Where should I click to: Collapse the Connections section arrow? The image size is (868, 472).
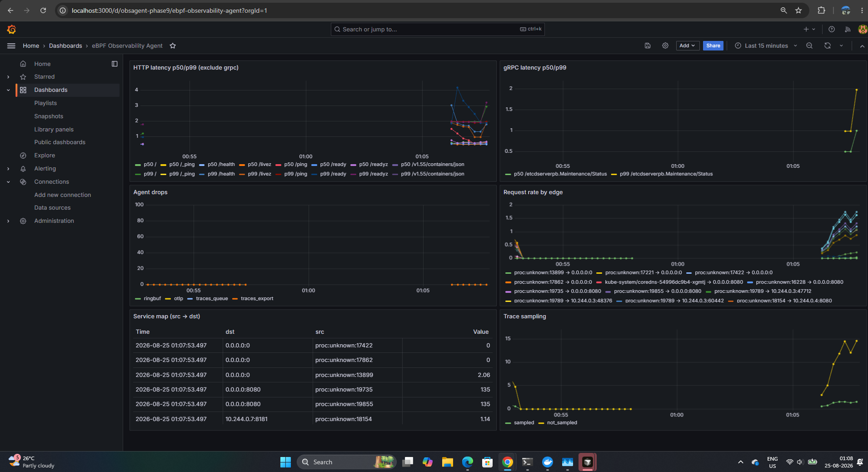8,182
